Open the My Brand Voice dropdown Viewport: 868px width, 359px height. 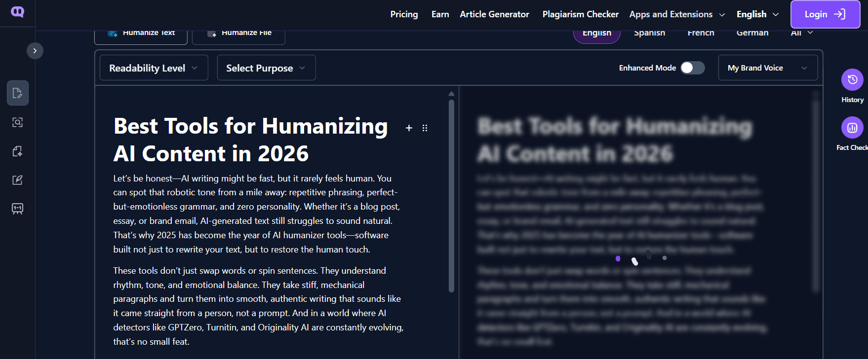pos(768,68)
